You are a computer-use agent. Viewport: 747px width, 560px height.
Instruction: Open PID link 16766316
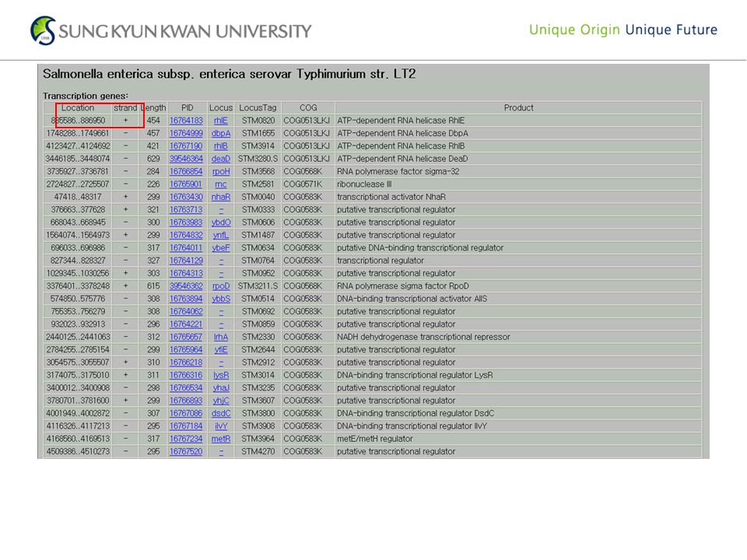tap(186, 375)
